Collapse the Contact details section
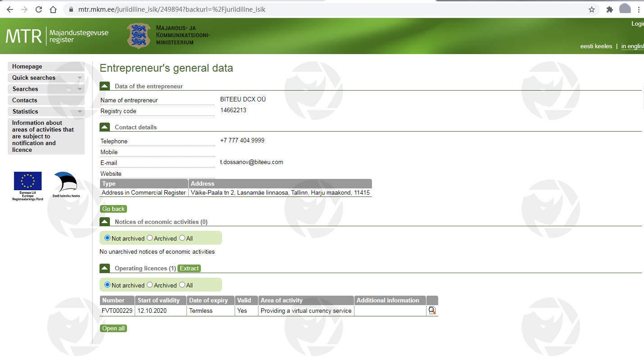The width and height of the screenshot is (644, 361). point(104,127)
